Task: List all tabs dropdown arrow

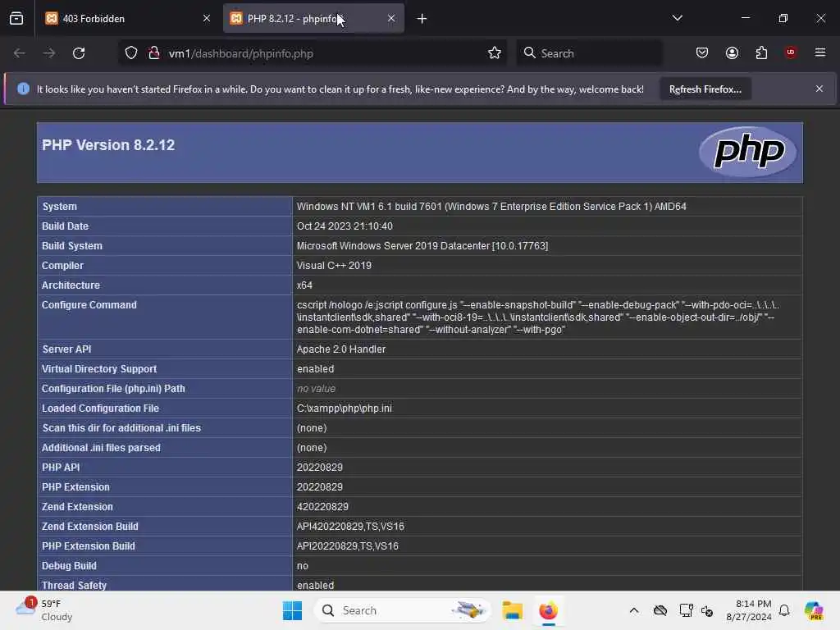Action: (677, 18)
